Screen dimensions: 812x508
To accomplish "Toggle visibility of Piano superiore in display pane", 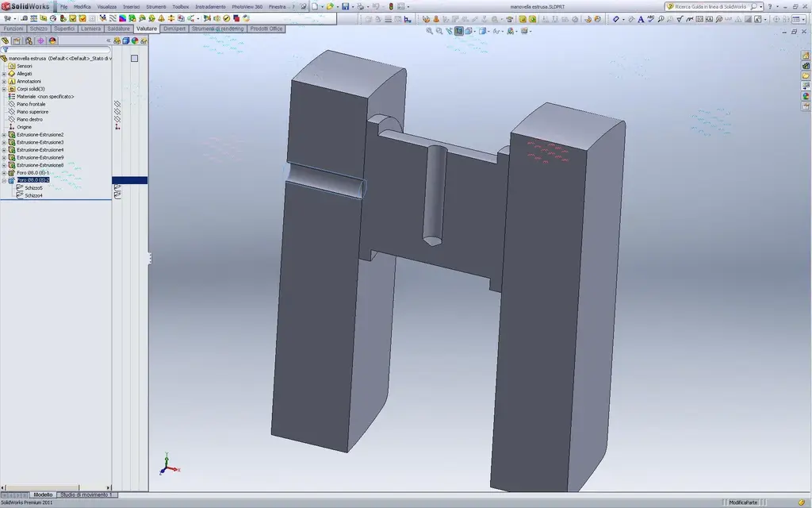I will point(117,111).
